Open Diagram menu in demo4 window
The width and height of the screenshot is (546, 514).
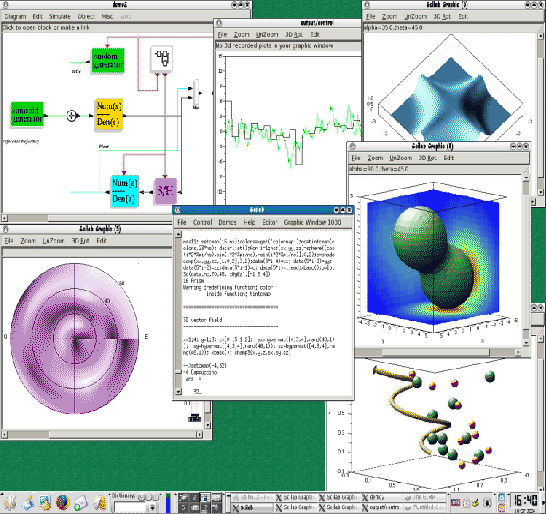pyautogui.click(x=15, y=16)
